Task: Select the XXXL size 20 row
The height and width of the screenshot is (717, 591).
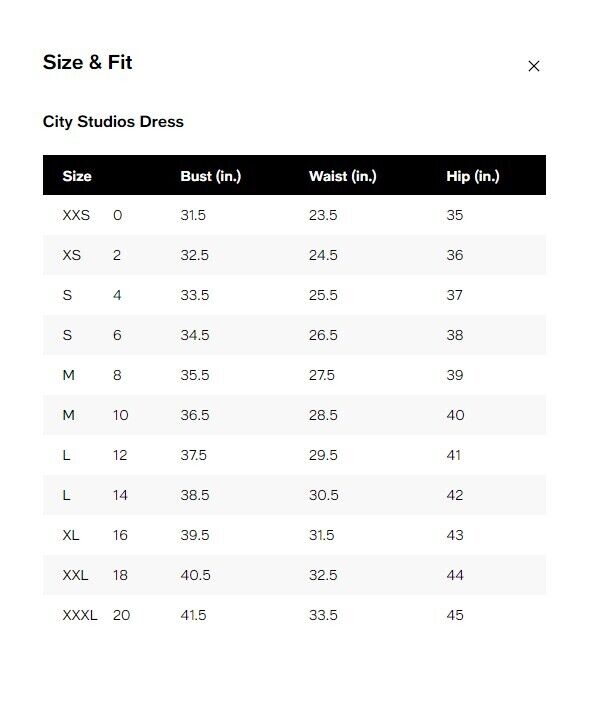Action: 294,615
